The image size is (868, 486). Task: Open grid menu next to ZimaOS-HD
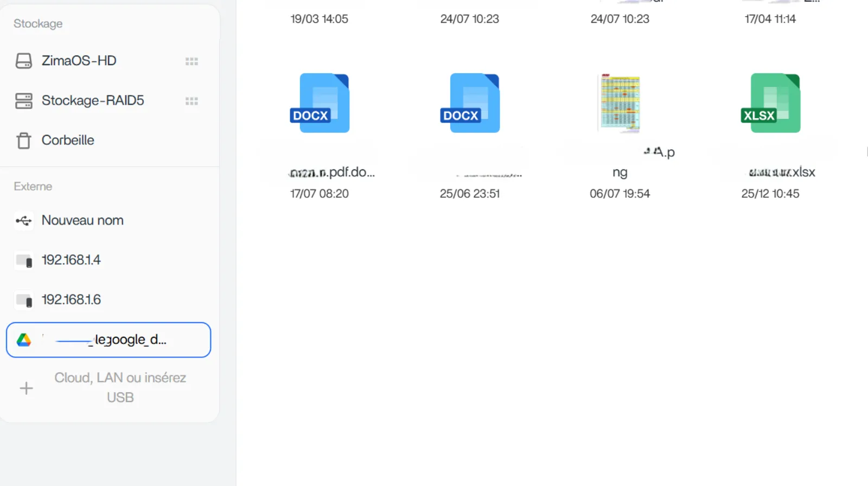192,61
